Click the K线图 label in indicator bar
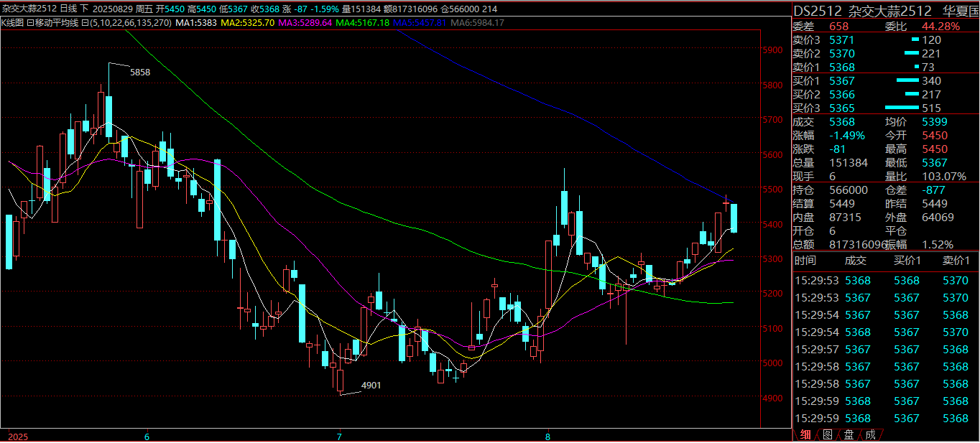The width and height of the screenshot is (980, 443). 12,23
